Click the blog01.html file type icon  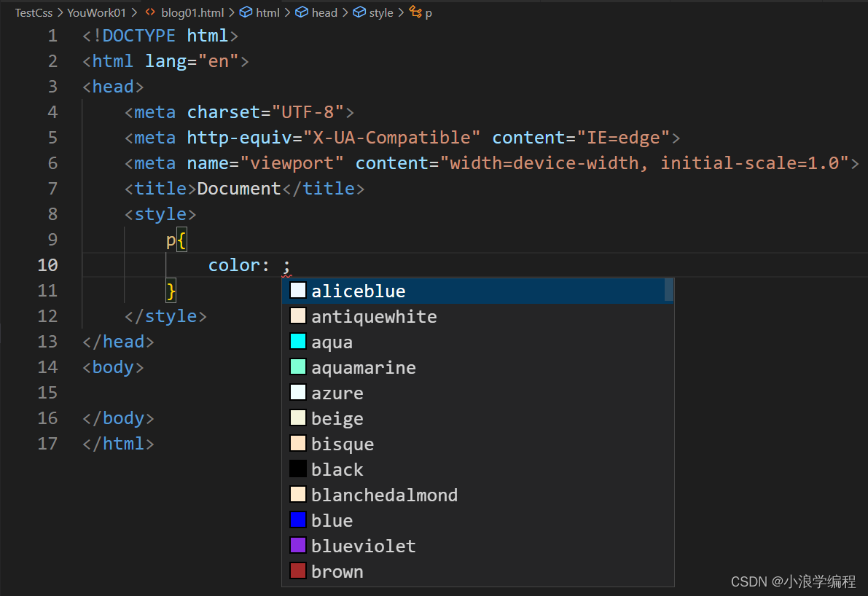150,12
